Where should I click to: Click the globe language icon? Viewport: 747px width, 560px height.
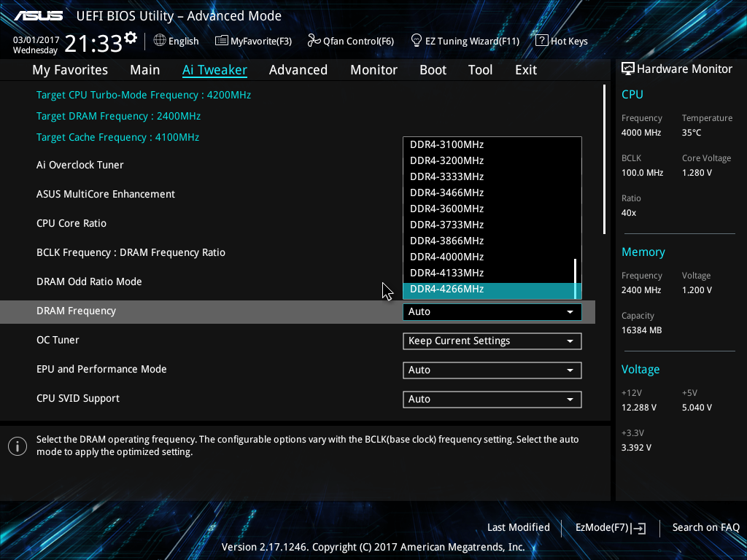[160, 41]
